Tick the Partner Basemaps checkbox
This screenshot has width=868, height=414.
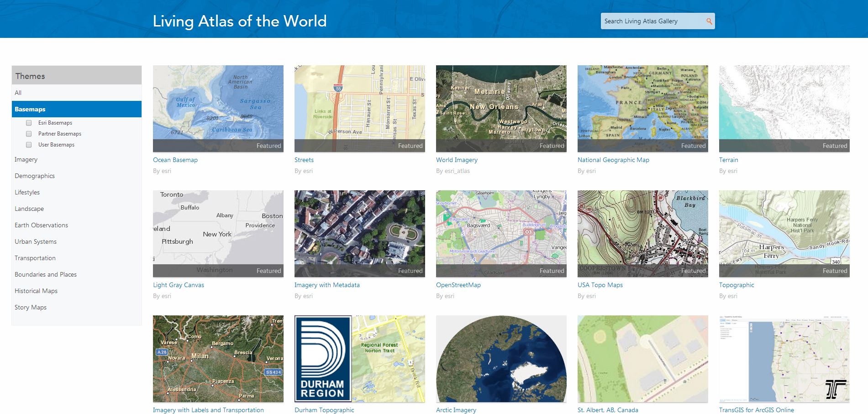tap(29, 134)
